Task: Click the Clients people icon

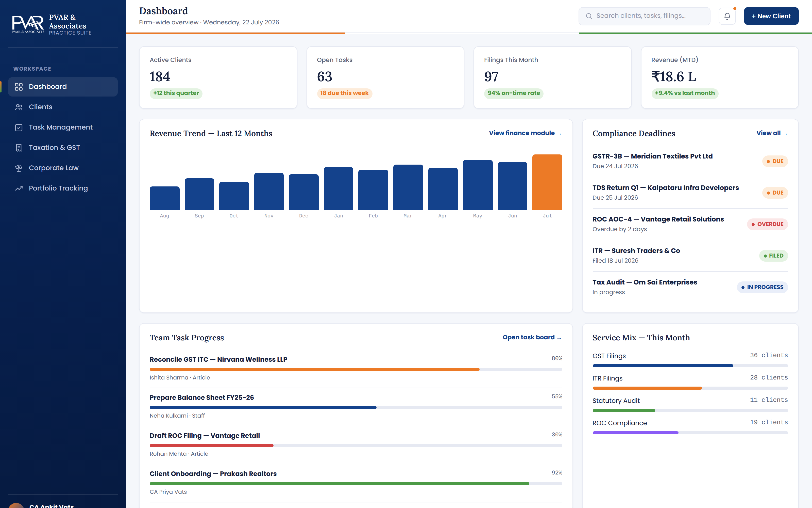Action: pyautogui.click(x=19, y=107)
